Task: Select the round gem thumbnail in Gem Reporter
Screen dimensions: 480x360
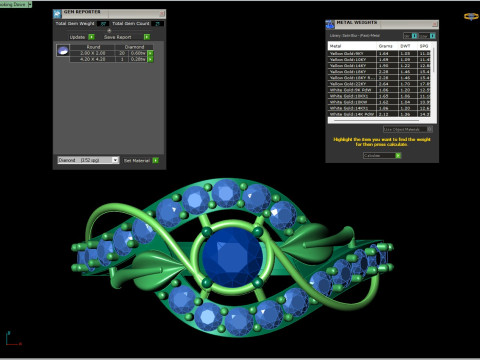Action: tap(63, 51)
